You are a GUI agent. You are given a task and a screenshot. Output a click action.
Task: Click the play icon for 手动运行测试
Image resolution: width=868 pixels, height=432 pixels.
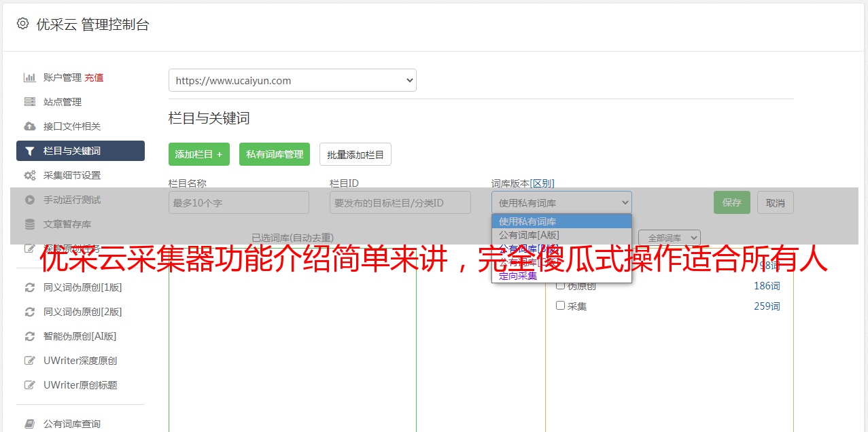(x=29, y=200)
